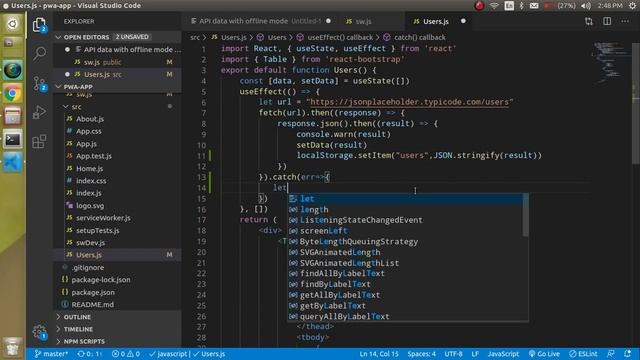Collapse the src folder

118,107
